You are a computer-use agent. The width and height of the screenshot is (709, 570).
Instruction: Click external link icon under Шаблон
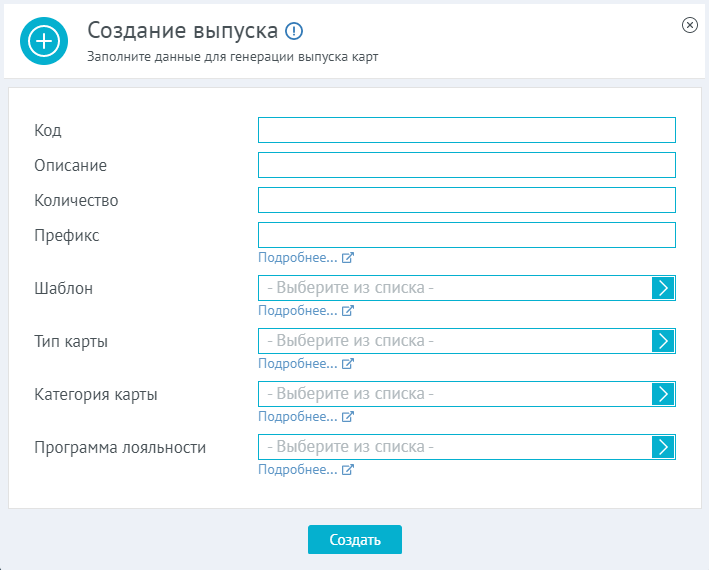tap(347, 311)
